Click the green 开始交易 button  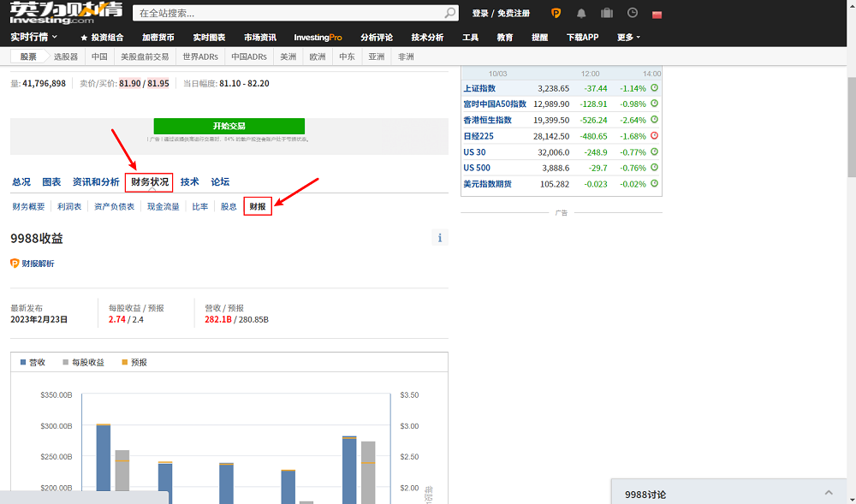229,126
